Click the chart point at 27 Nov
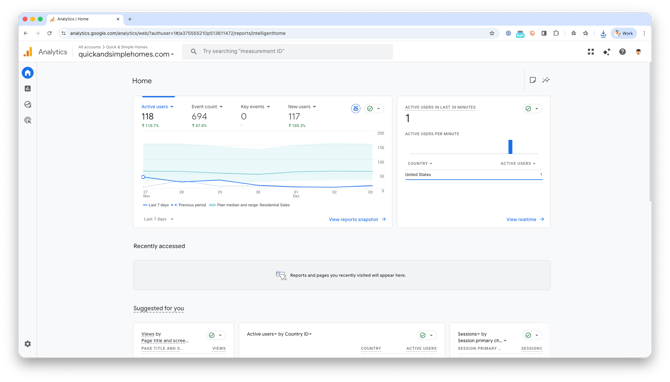Viewport: 670px width, 382px height. 143,177
